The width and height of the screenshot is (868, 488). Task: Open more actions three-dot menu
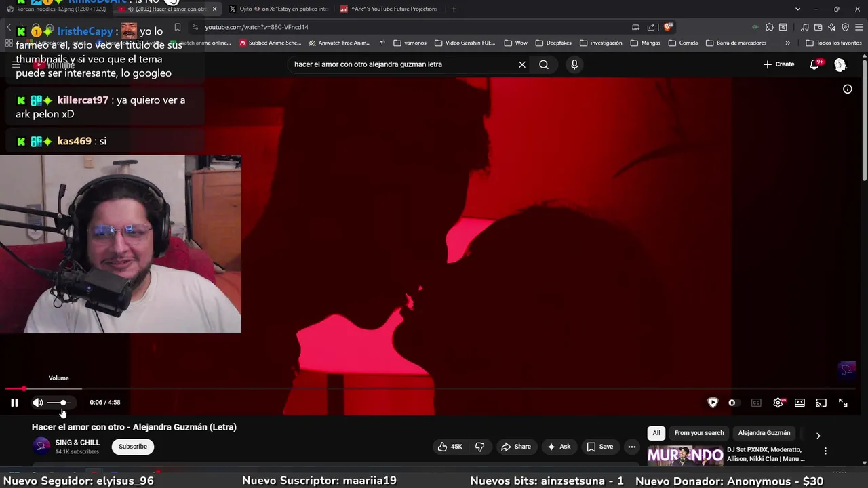[632, 447]
